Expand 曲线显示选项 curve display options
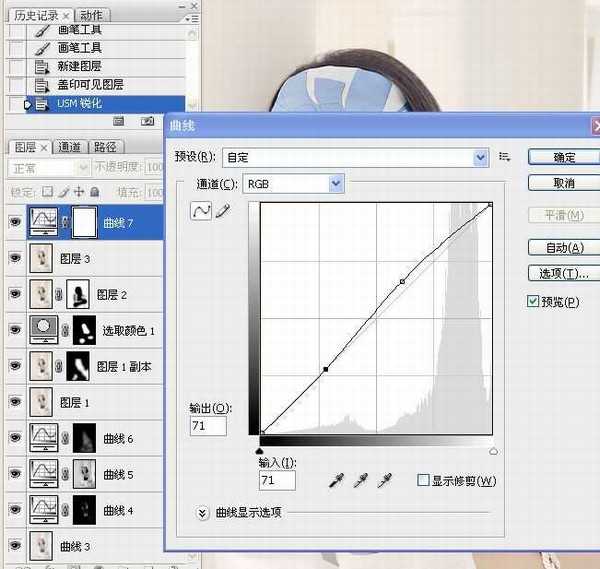 pos(203,512)
